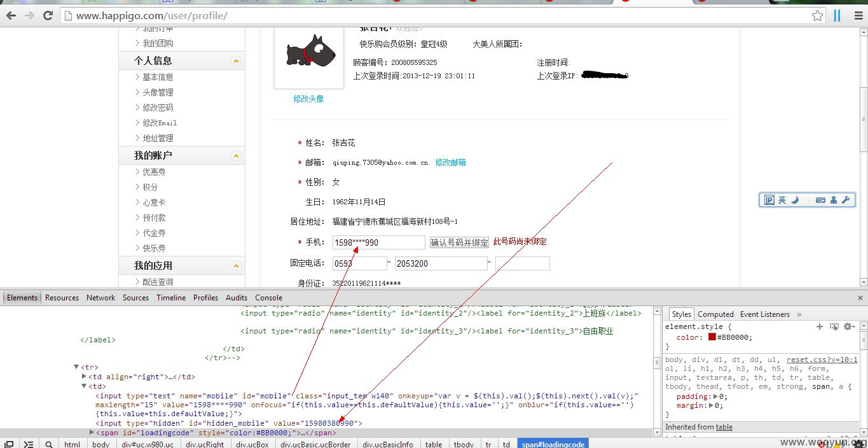Open the Chrome hamburger menu
The image size is (868, 448).
pos(858,16)
